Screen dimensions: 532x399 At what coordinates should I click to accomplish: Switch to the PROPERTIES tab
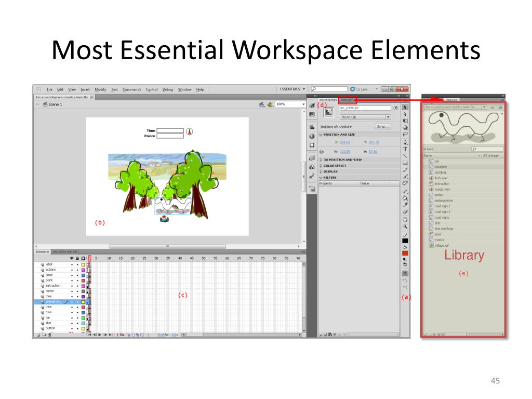[x=328, y=100]
